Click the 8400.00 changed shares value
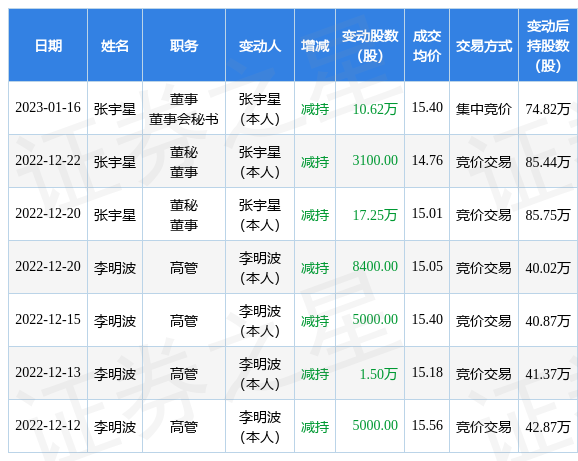This screenshot has height=461, width=578. coord(375,267)
